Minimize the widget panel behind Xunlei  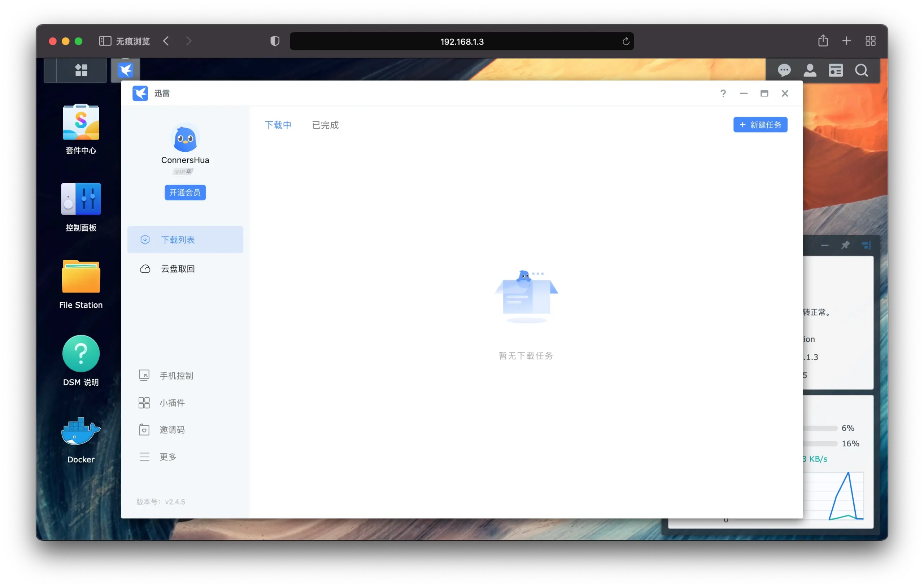pos(825,245)
